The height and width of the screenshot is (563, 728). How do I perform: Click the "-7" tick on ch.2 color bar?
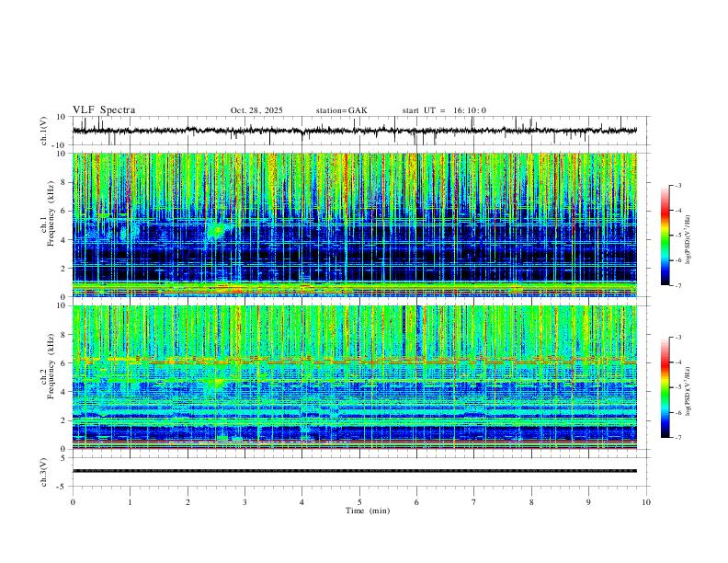677,438
